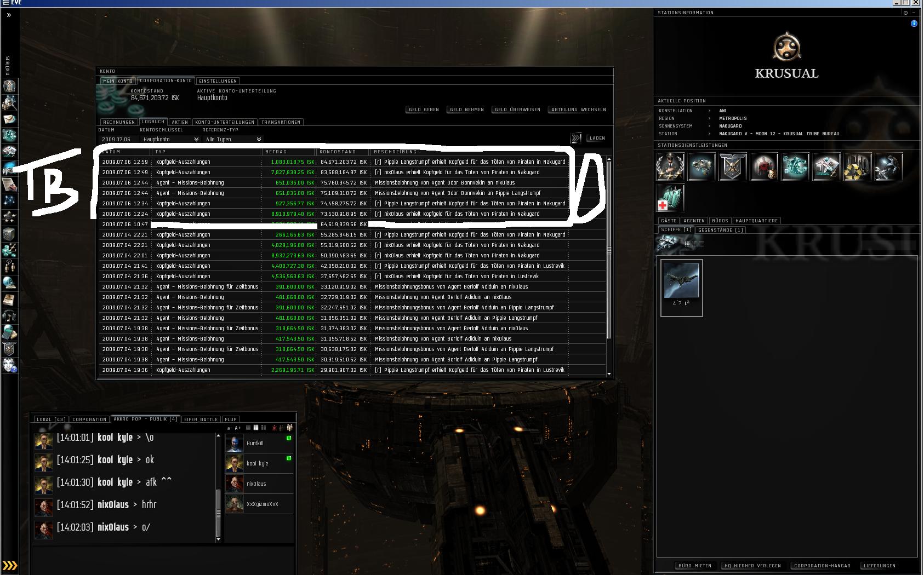The image size is (924, 575).
Task: Switch to the Mein Konto tab
Action: 118,81
